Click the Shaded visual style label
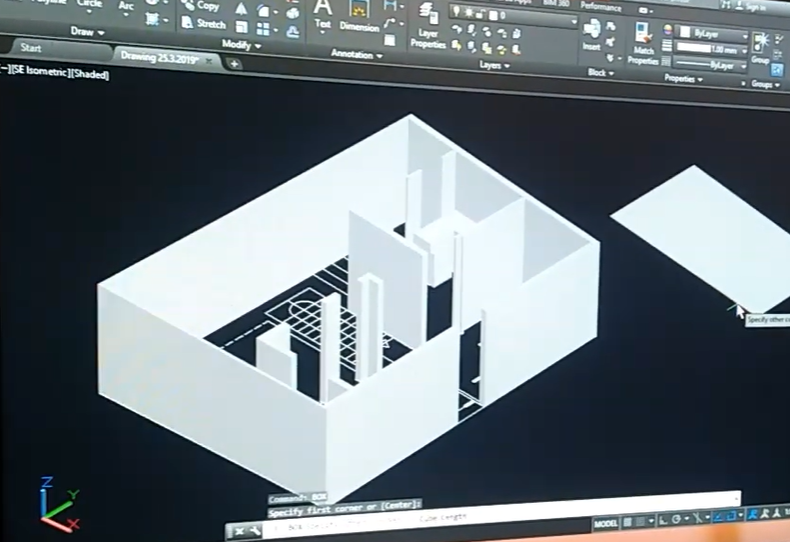 pyautogui.click(x=89, y=75)
